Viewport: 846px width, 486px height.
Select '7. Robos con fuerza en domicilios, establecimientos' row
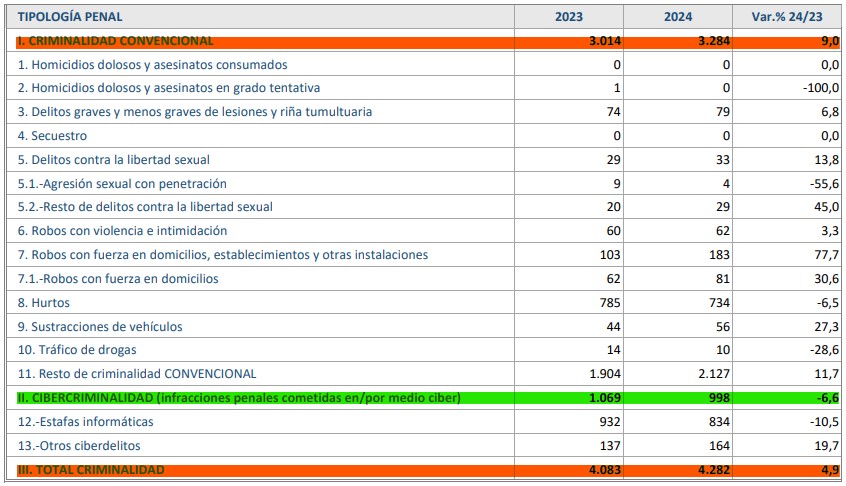[x=223, y=255]
